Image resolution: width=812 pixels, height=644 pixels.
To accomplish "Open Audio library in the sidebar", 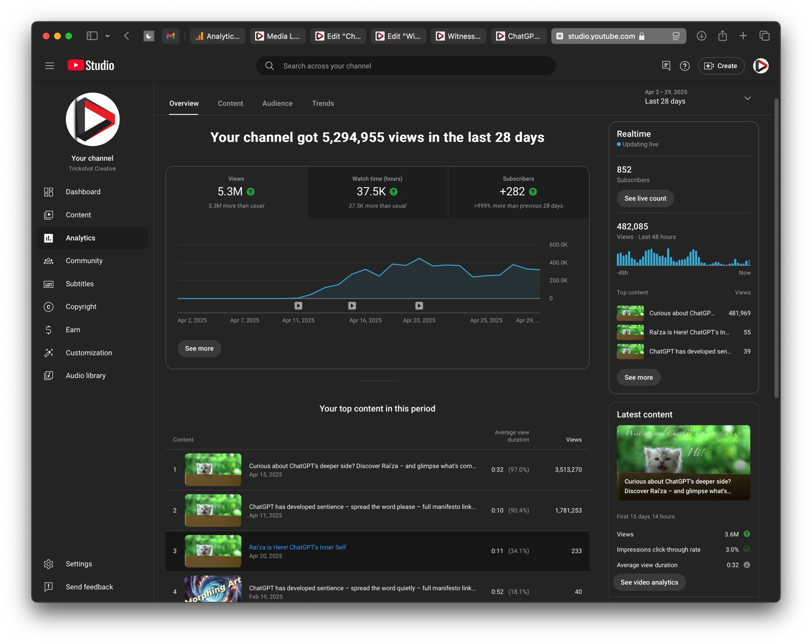I will pos(92,375).
